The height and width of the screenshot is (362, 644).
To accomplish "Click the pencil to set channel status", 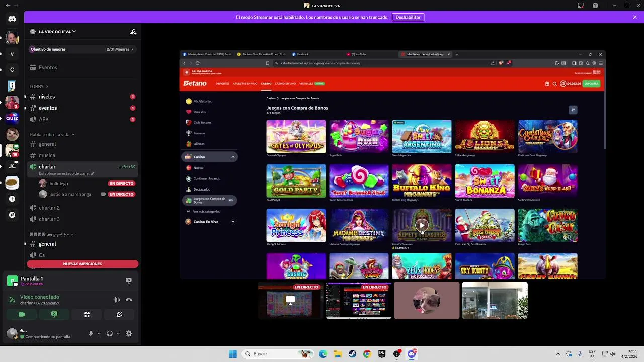I will 93,173.
